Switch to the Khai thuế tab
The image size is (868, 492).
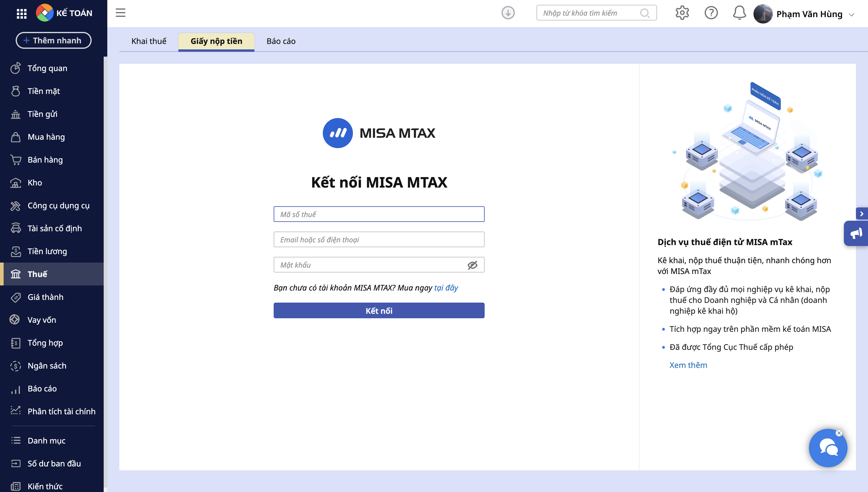149,41
